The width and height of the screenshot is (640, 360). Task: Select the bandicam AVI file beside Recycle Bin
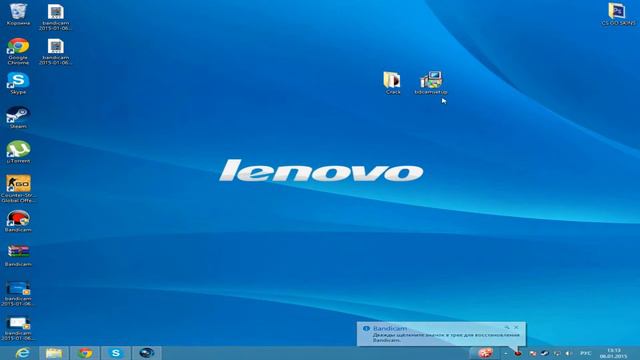(56, 17)
